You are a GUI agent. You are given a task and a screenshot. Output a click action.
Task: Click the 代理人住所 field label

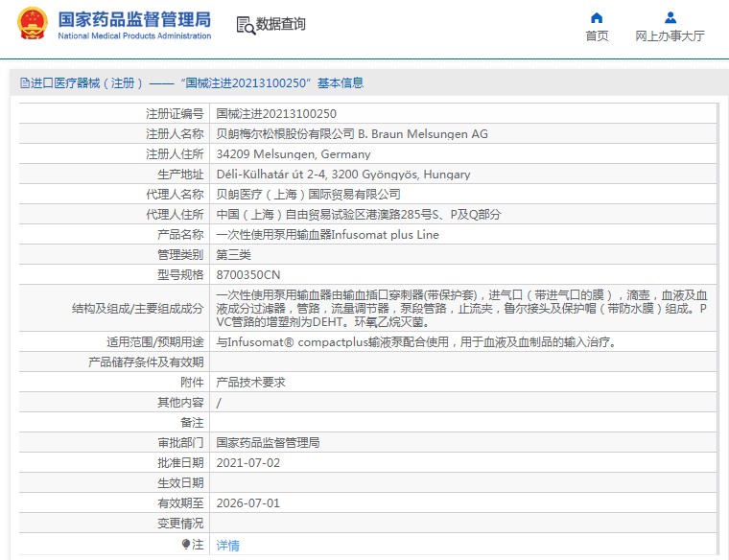point(175,214)
